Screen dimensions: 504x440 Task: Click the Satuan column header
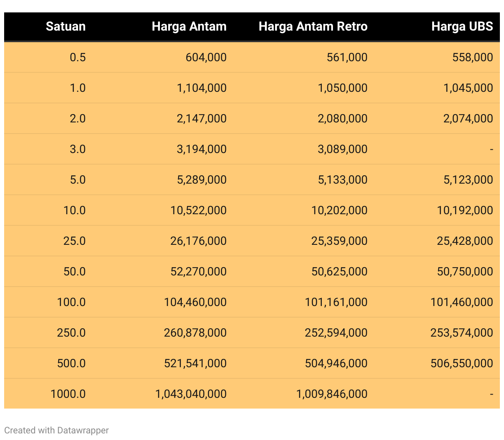click(66, 26)
